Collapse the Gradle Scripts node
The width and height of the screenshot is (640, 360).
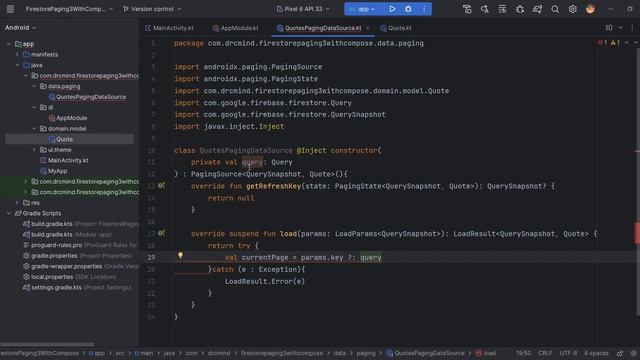pyautogui.click(x=9, y=213)
